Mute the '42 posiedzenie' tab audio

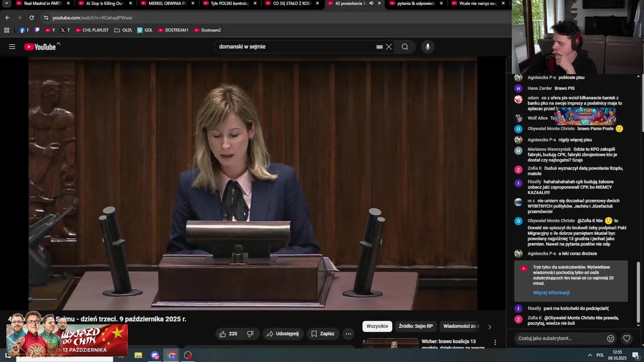(371, 4)
